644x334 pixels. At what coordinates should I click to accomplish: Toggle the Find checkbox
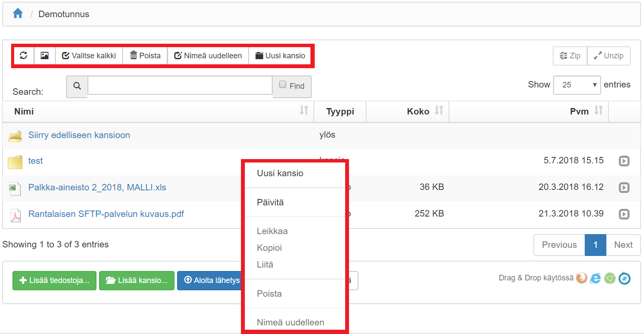(283, 84)
